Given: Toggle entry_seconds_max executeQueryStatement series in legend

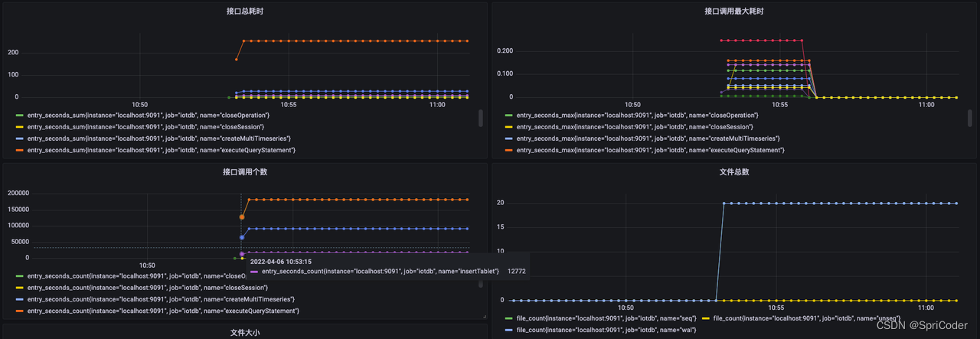Looking at the screenshot, I should pos(651,150).
